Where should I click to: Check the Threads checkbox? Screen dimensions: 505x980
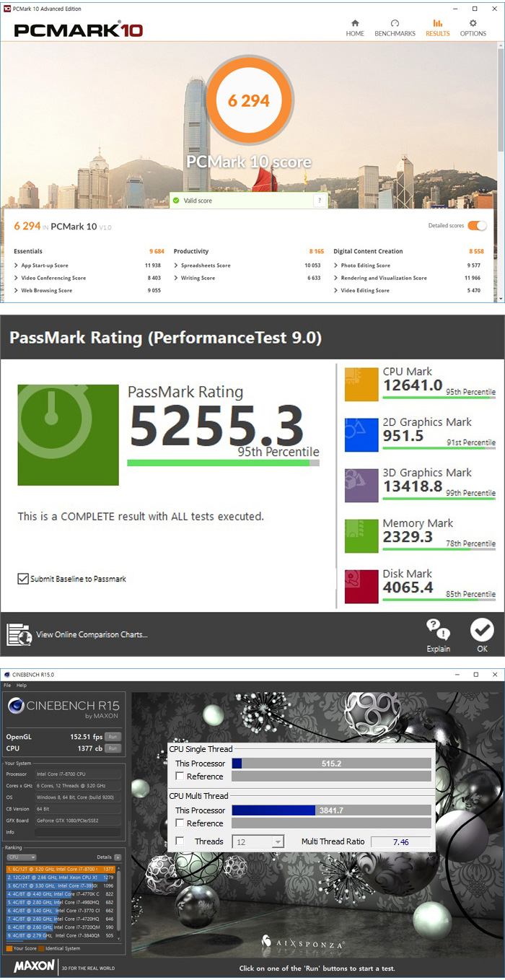[180, 841]
